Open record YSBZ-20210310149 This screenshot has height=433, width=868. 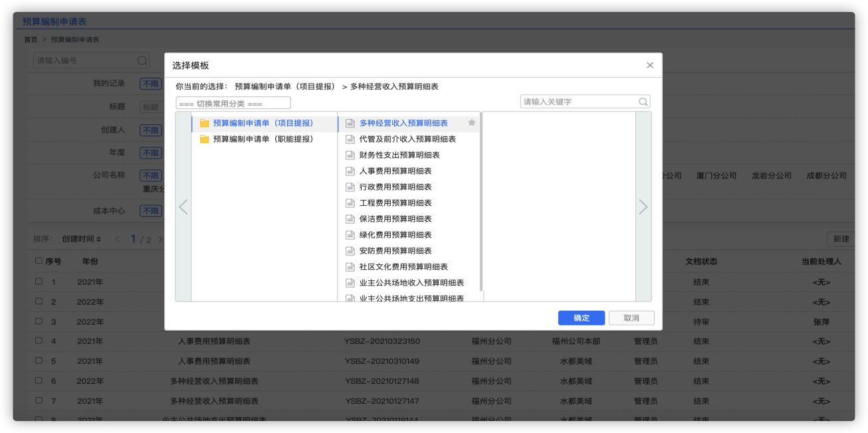tap(382, 361)
